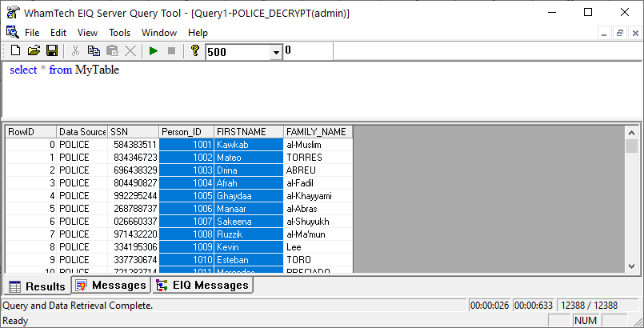The width and height of the screenshot is (644, 328).
Task: Minimize the inner query document window
Action: click(x=604, y=34)
